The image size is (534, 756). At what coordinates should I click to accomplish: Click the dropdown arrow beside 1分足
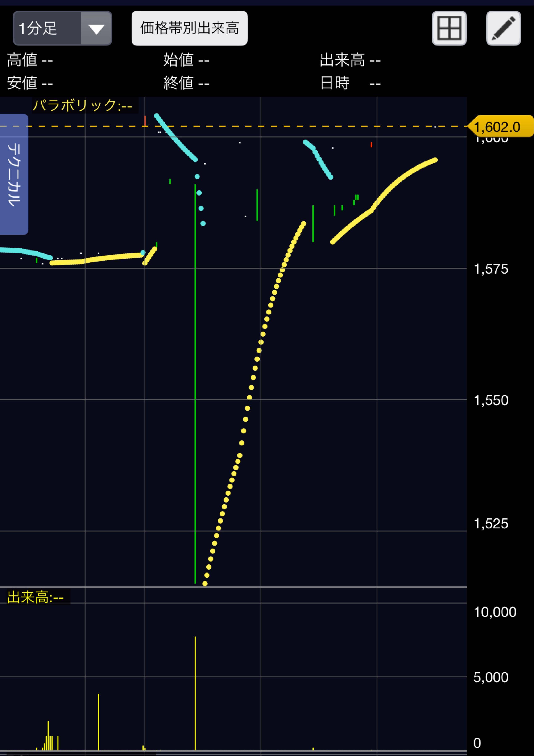(96, 28)
